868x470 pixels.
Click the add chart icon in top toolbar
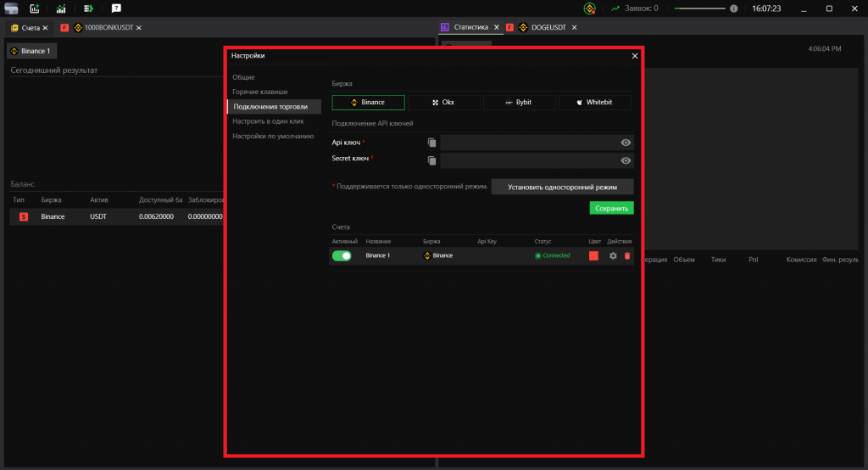(x=35, y=8)
